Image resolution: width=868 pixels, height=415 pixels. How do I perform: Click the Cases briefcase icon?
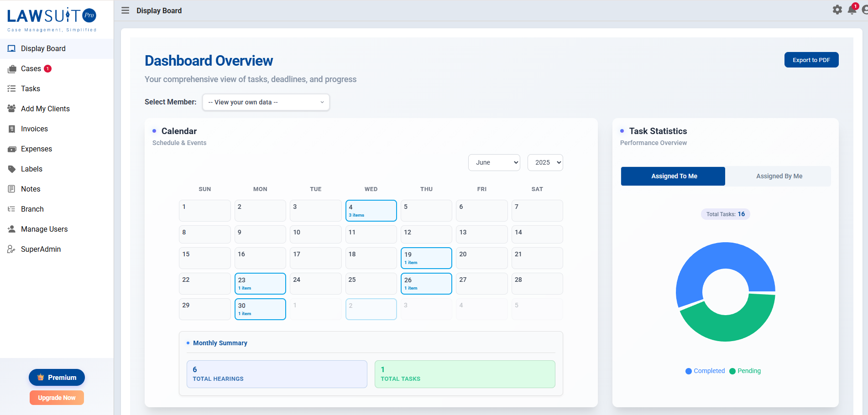12,69
